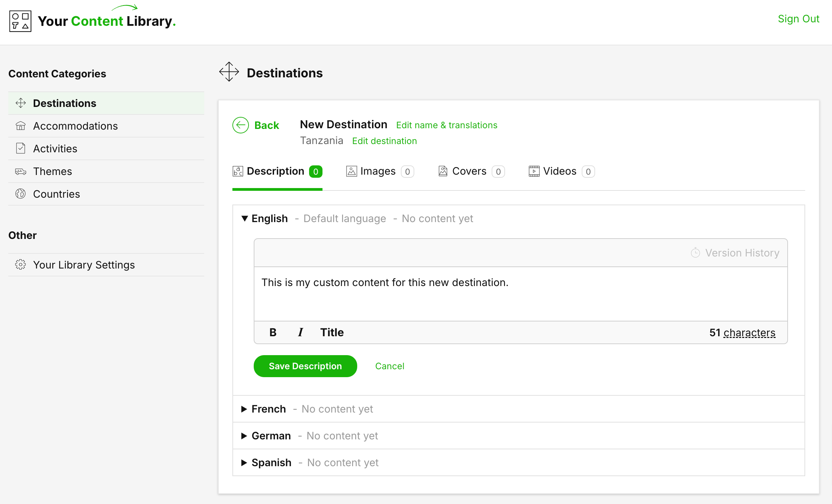This screenshot has height=504, width=832.
Task: Expand the German language section
Action: point(244,436)
